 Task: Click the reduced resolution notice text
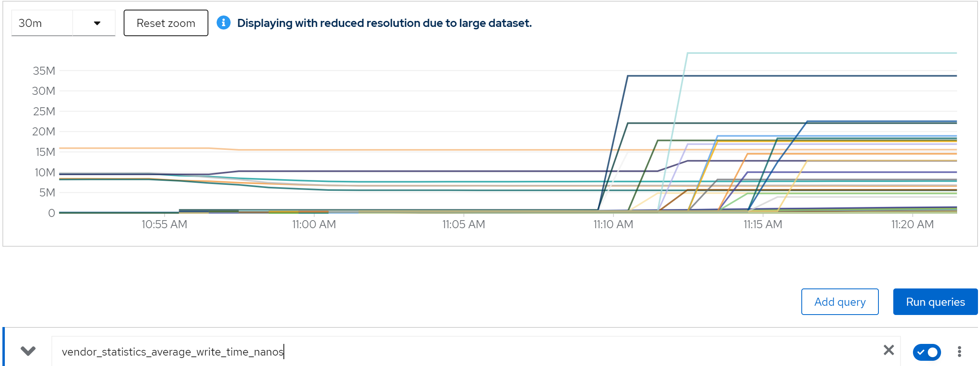pyautogui.click(x=384, y=23)
